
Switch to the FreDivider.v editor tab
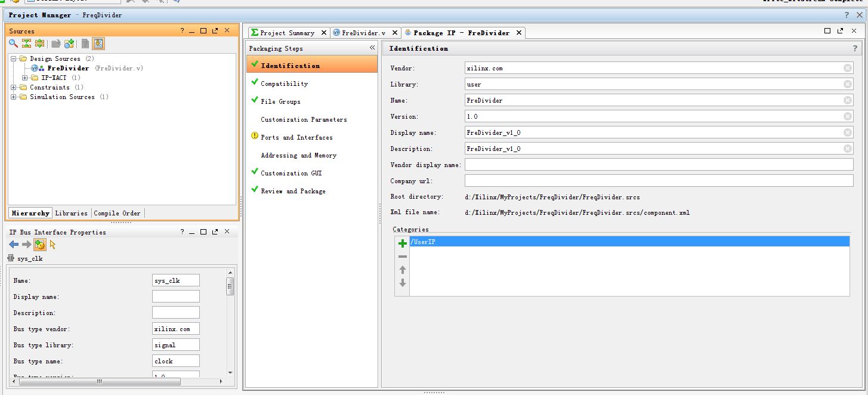point(363,33)
